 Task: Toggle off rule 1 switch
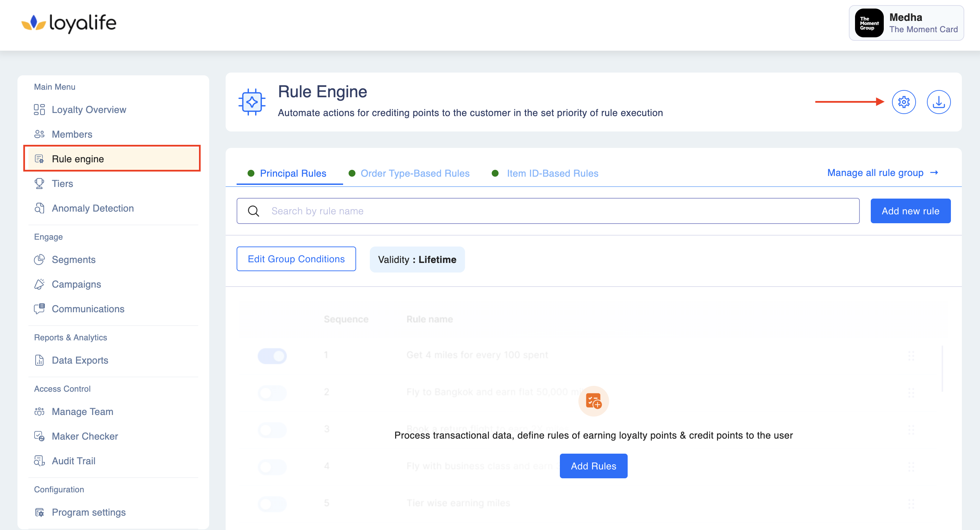(x=272, y=356)
